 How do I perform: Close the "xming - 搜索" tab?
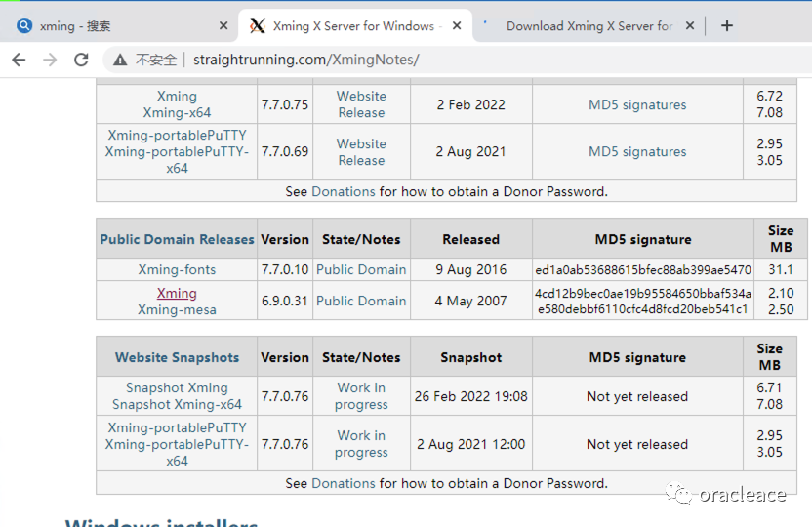click(x=223, y=26)
